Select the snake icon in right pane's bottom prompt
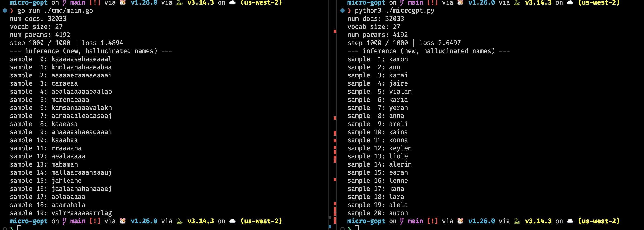The width and height of the screenshot is (644, 230). click(x=517, y=221)
